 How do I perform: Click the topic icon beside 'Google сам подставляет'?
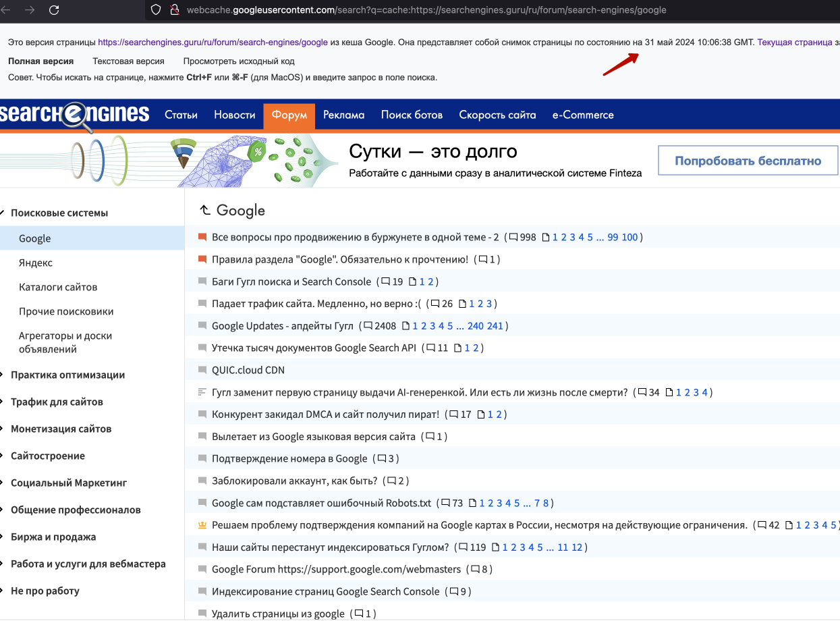pos(202,503)
